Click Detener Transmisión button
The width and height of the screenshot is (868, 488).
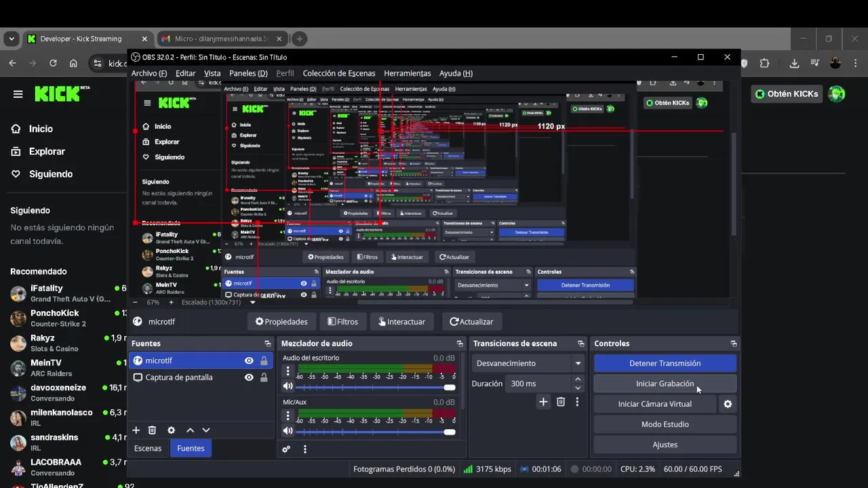pyautogui.click(x=665, y=363)
